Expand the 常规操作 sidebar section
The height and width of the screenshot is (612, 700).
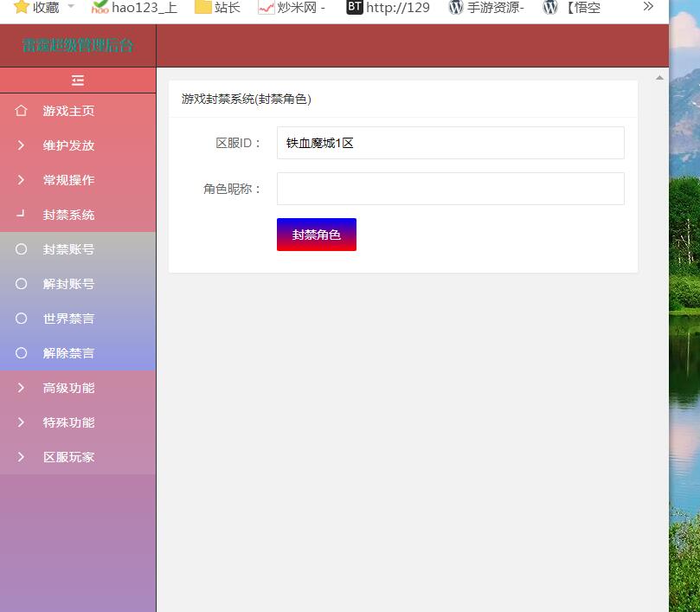click(x=22, y=180)
